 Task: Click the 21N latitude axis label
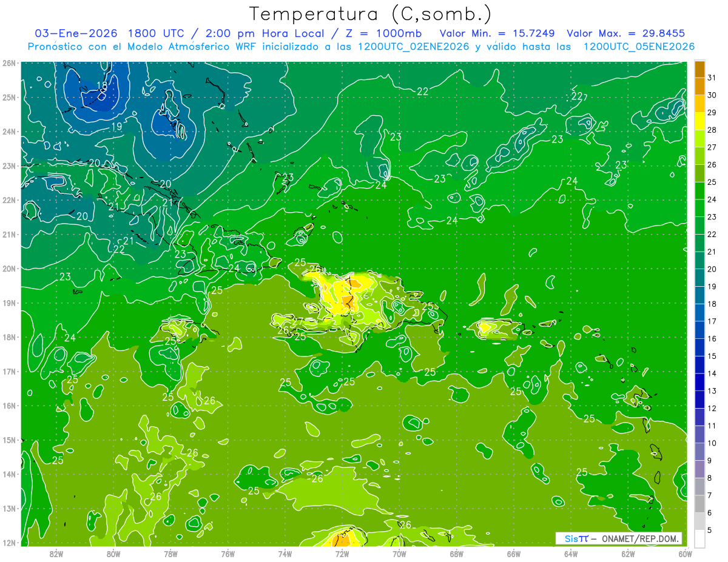[x=9, y=235]
